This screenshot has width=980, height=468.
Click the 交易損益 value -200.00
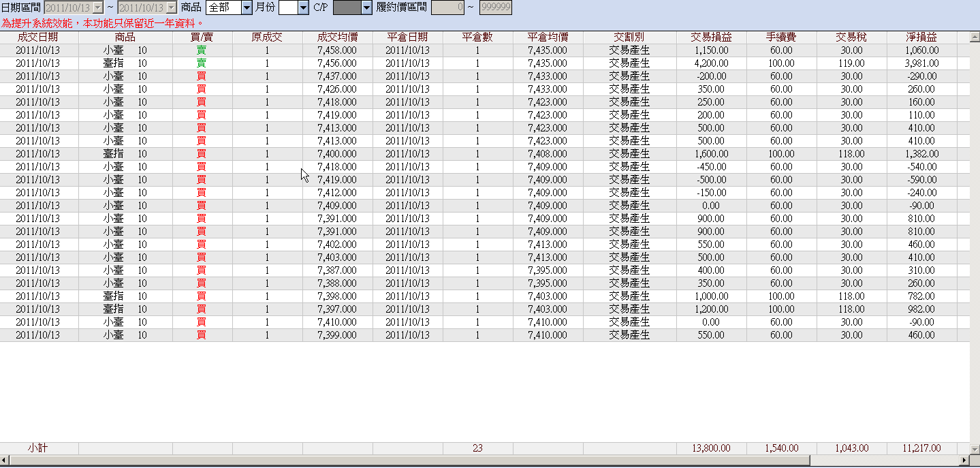(711, 76)
